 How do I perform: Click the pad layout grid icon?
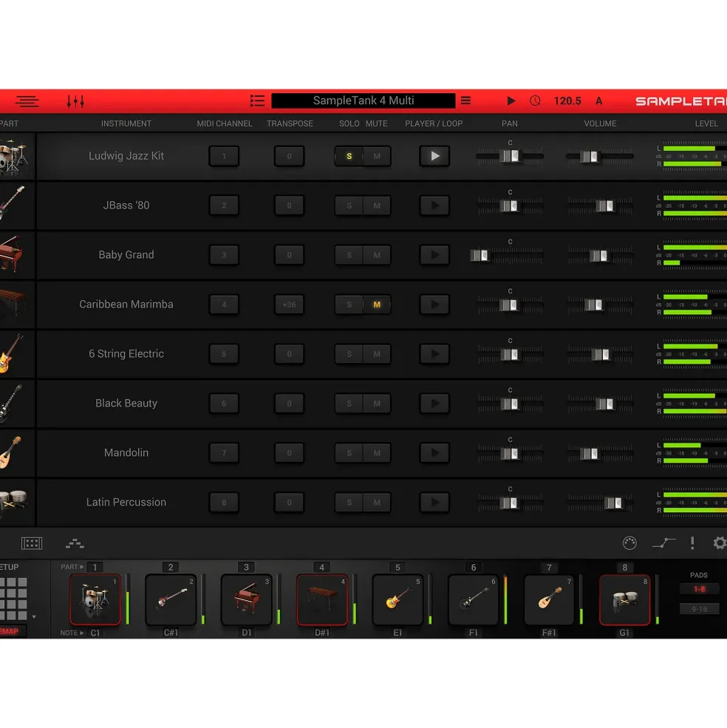pos(13,599)
